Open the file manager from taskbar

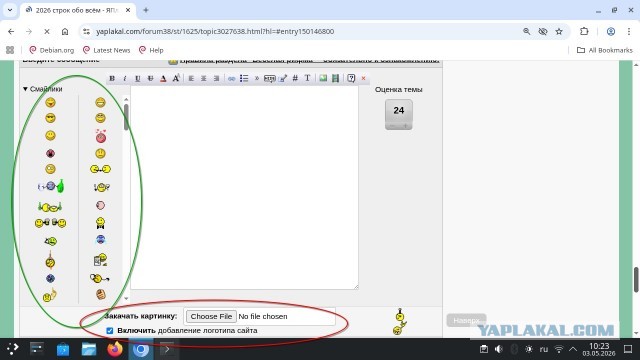[89, 349]
